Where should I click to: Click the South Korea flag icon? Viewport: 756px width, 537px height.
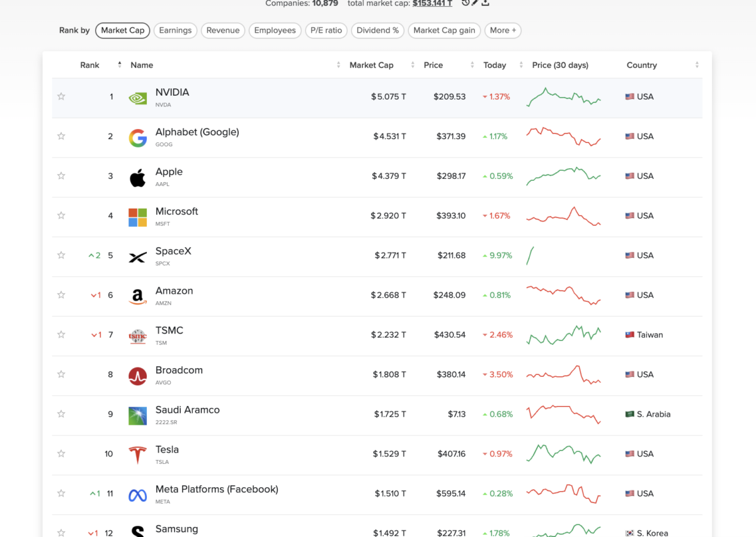click(629, 533)
